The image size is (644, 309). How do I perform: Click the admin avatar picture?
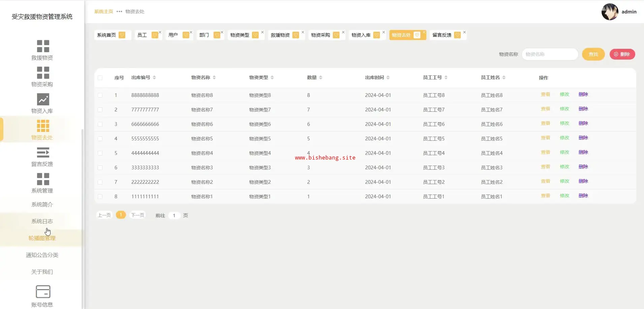pos(610,12)
